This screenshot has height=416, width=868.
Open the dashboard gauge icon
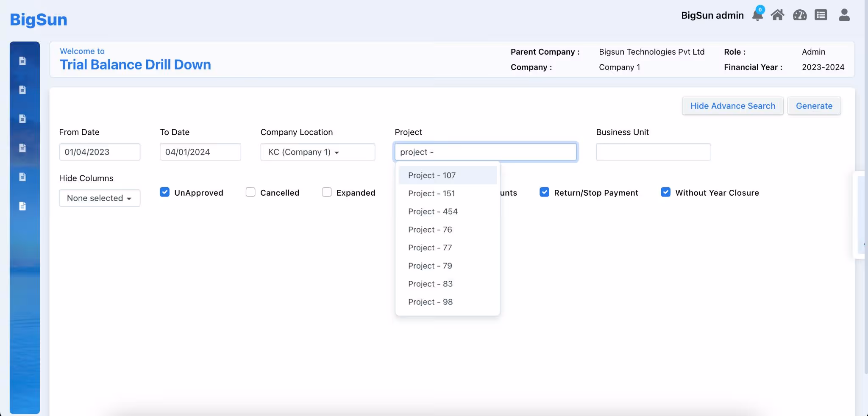point(800,15)
